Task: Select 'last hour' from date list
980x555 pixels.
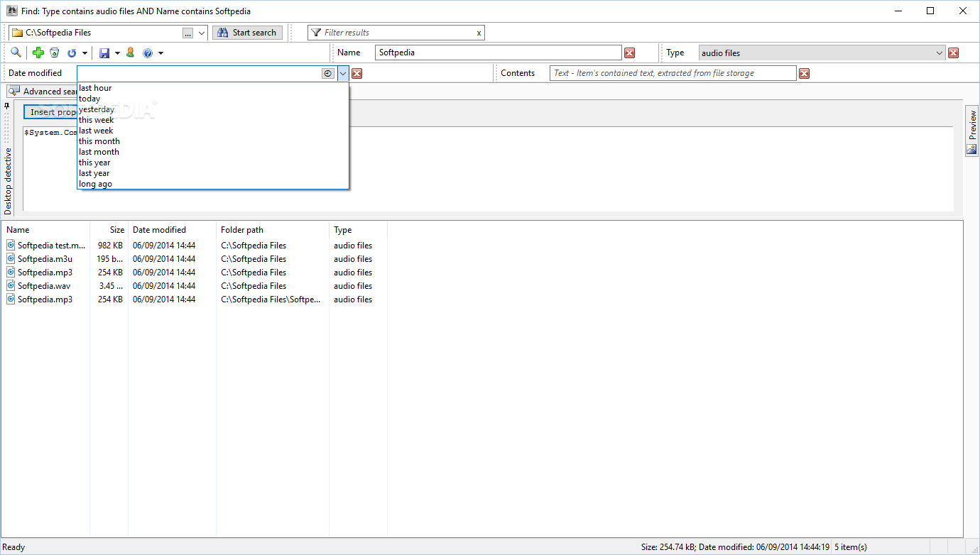Action: coord(213,88)
